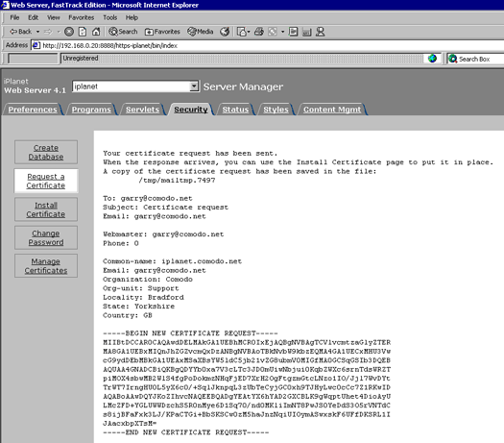
Task: Switch to the Content Mgmt tab
Action: tap(332, 110)
